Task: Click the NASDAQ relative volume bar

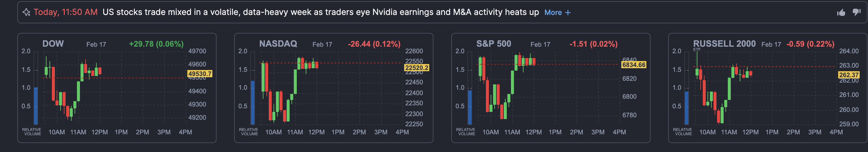Action: click(253, 102)
